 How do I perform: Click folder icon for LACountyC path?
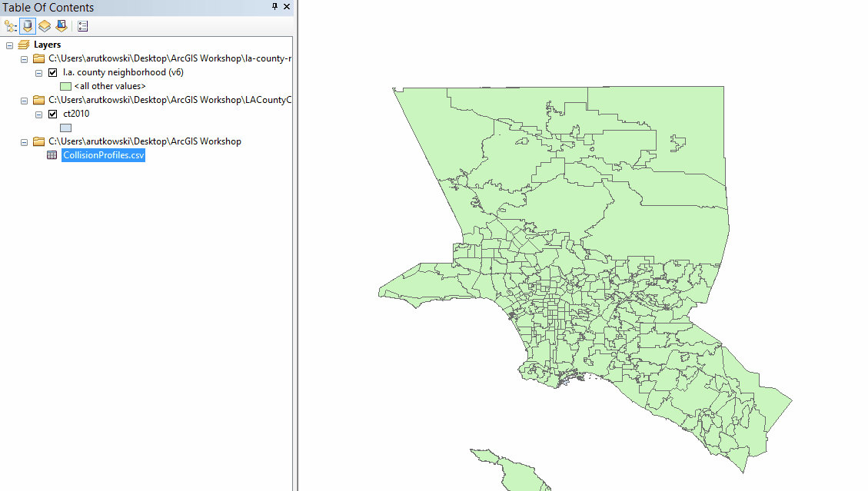38,100
